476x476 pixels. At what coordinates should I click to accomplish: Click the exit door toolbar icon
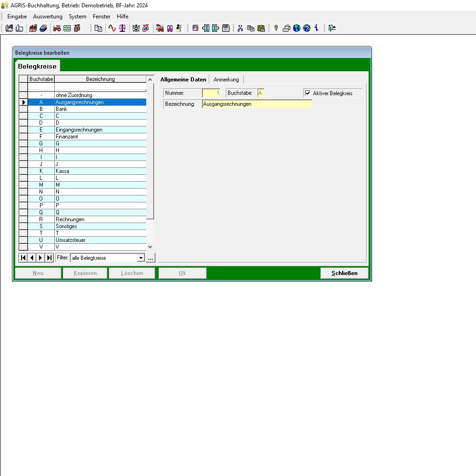pos(332,28)
